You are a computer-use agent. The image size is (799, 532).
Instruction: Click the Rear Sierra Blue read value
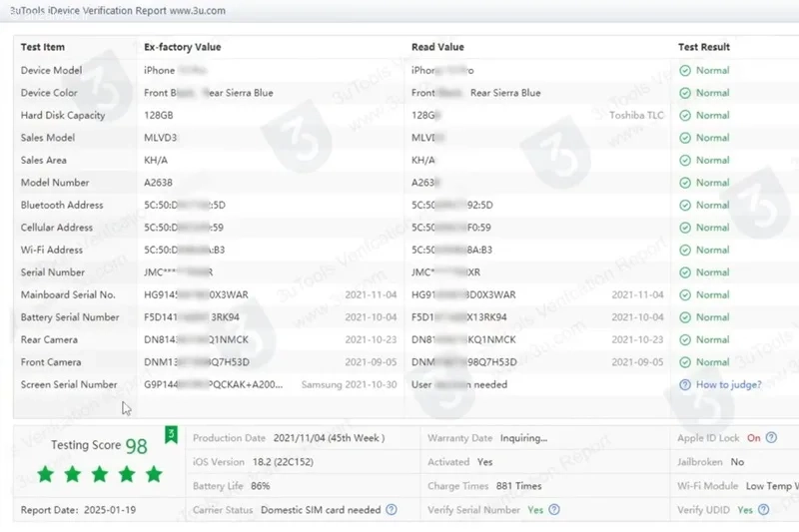[505, 93]
